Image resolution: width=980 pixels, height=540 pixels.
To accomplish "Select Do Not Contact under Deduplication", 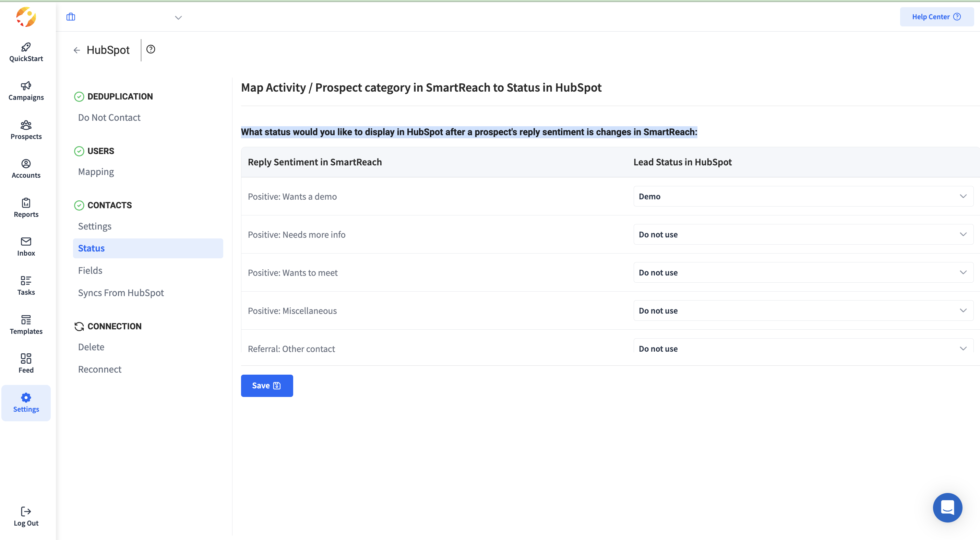I will (x=109, y=118).
